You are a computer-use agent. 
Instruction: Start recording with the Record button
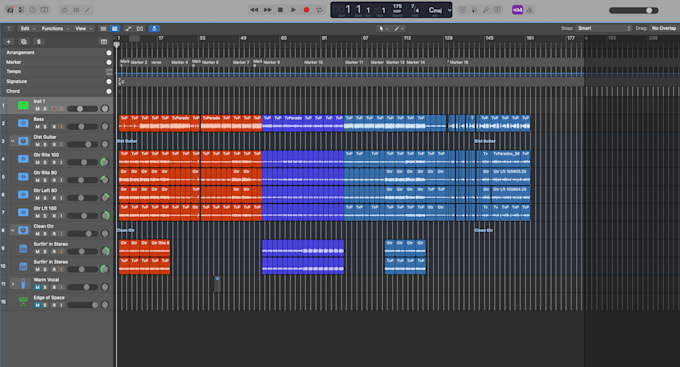click(x=306, y=10)
